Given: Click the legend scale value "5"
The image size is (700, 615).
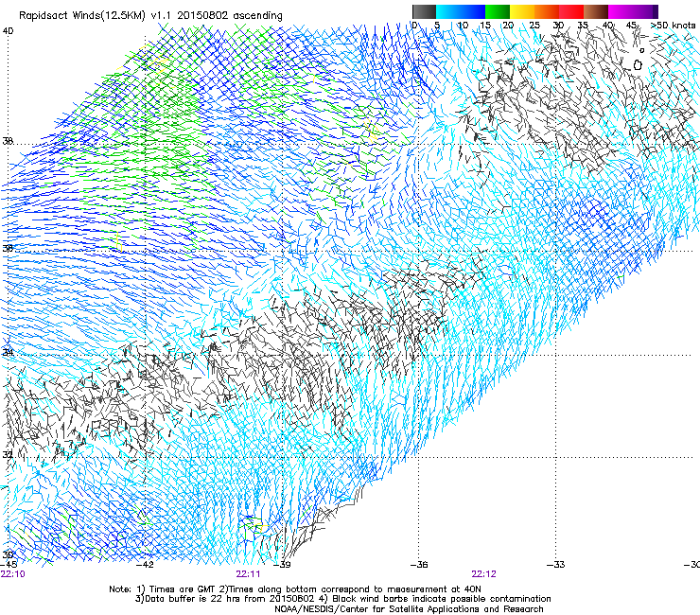Looking at the screenshot, I should (x=437, y=26).
